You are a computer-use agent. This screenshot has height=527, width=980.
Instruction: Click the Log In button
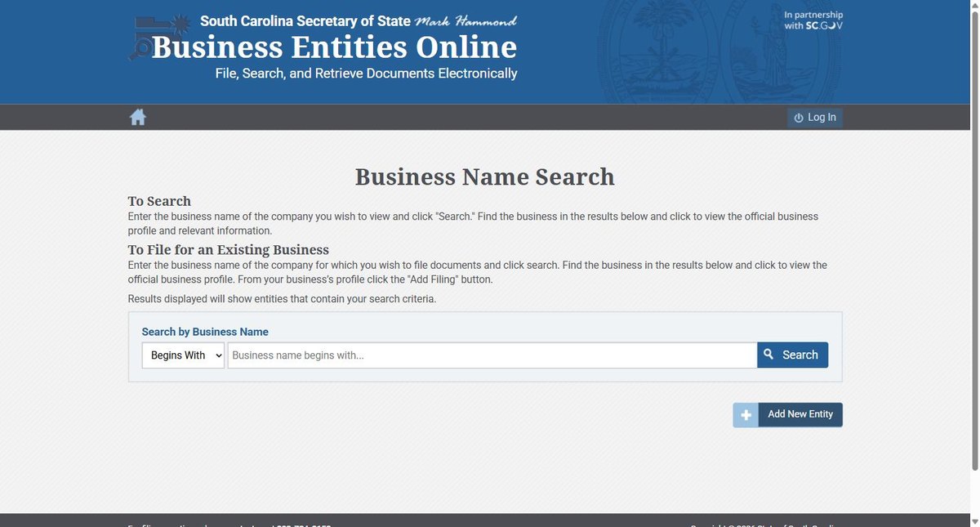point(815,118)
